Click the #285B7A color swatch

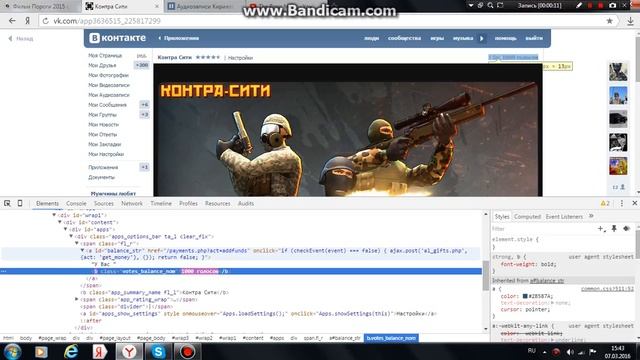(x=525, y=296)
